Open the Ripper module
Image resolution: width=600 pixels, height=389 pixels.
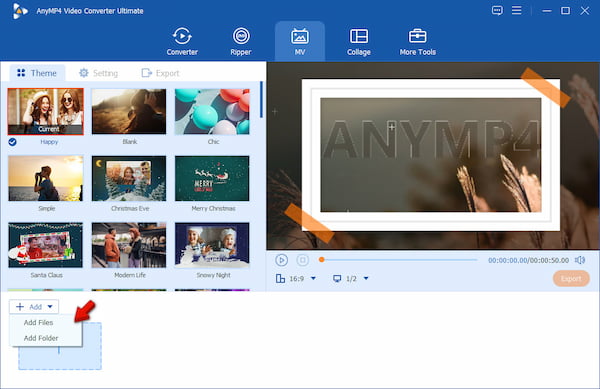point(241,41)
